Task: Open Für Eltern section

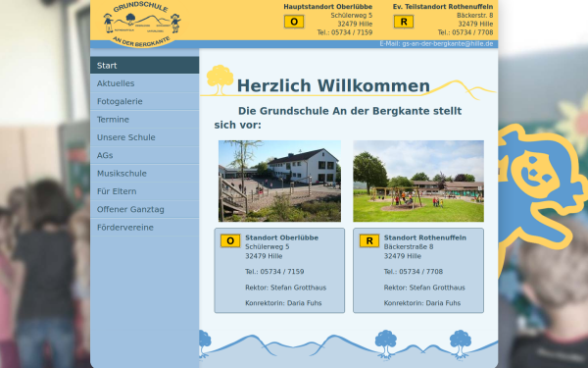Action: 144,191
